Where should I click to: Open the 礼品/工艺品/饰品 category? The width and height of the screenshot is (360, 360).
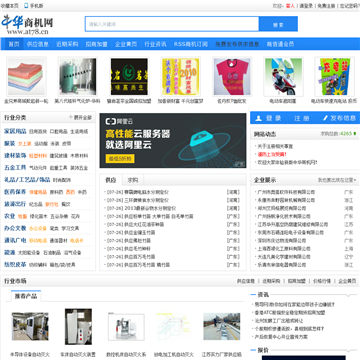click(27, 180)
